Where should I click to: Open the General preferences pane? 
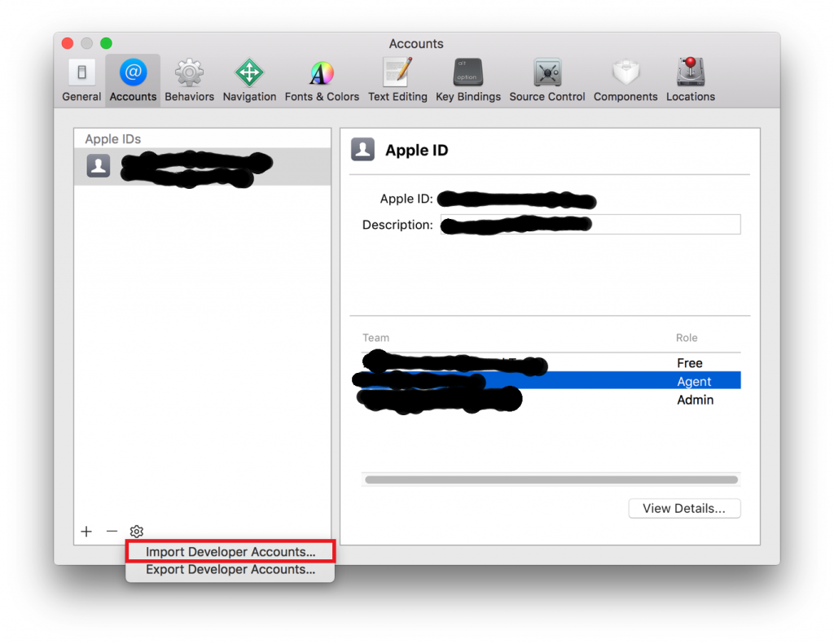click(81, 81)
